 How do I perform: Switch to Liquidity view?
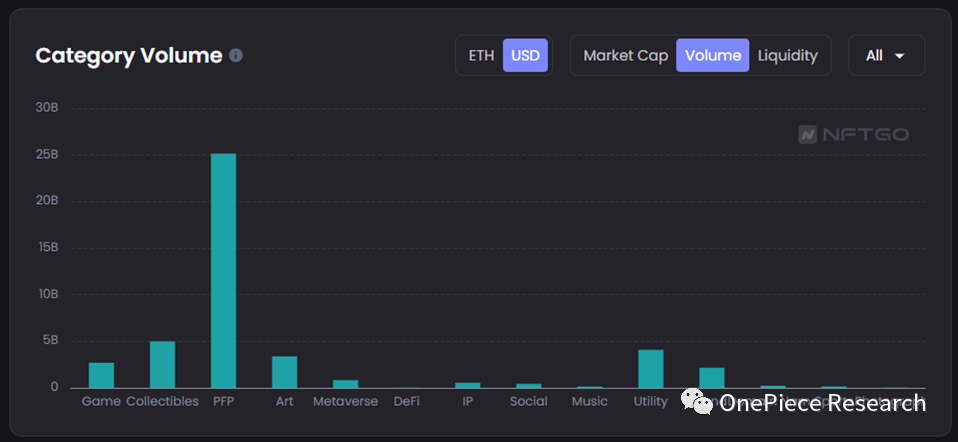click(787, 56)
